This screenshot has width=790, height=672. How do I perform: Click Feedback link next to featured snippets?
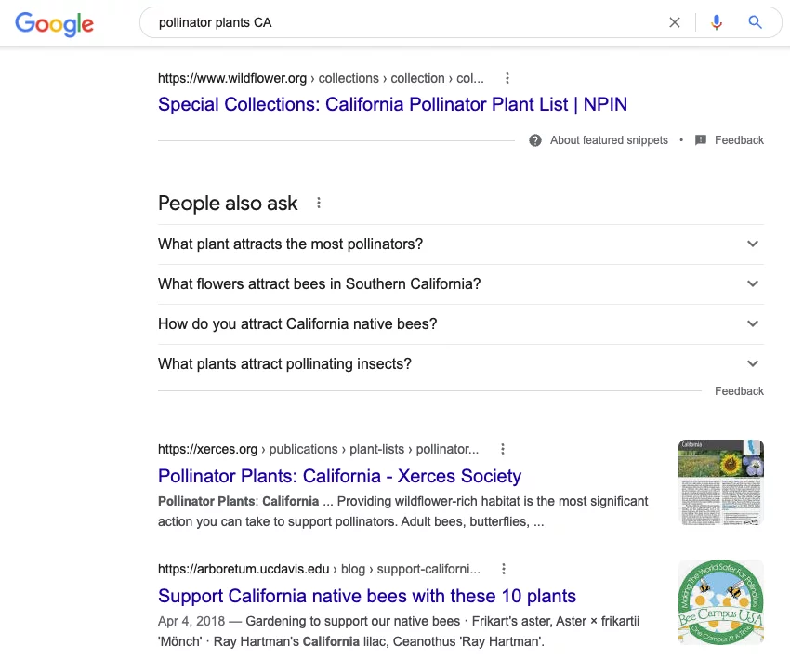(739, 140)
